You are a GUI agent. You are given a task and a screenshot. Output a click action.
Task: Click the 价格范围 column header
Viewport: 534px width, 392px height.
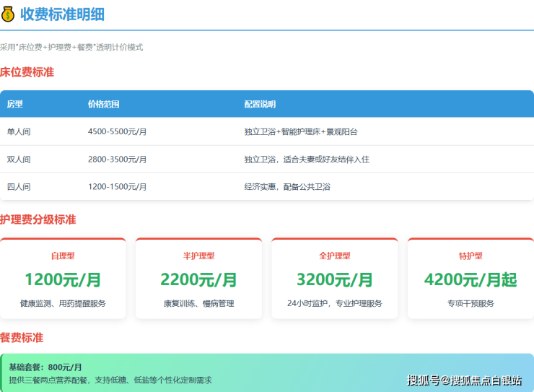pyautogui.click(x=103, y=104)
